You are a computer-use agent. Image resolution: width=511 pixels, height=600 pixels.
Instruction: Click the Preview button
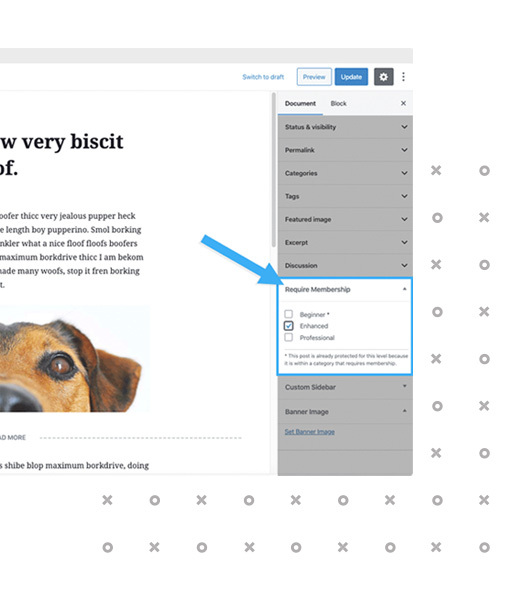pyautogui.click(x=314, y=77)
